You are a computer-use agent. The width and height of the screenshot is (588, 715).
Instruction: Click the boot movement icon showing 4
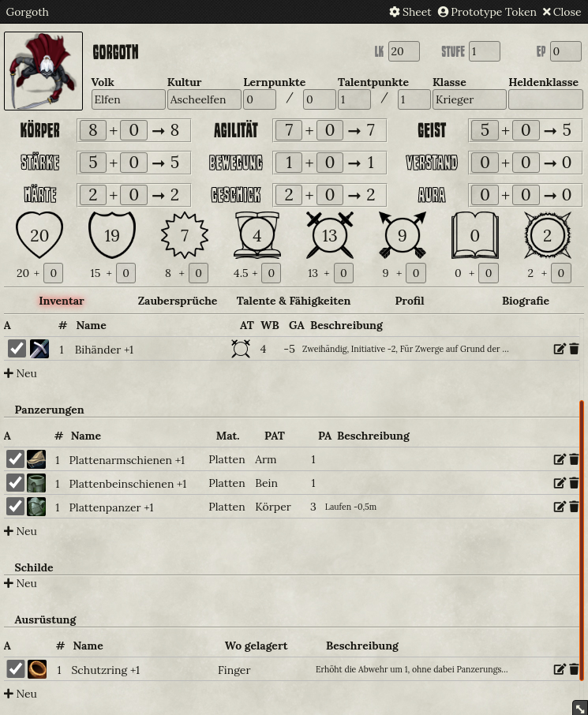(x=257, y=235)
